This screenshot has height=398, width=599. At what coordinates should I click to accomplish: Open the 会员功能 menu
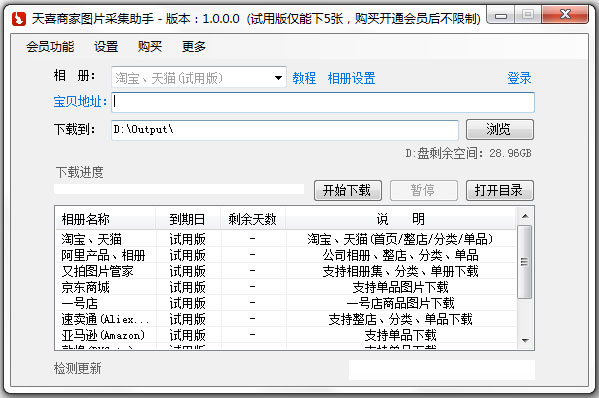50,47
